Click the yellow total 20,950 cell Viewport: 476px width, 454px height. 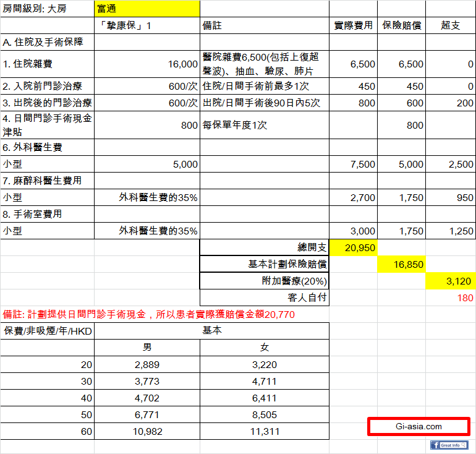click(x=354, y=247)
